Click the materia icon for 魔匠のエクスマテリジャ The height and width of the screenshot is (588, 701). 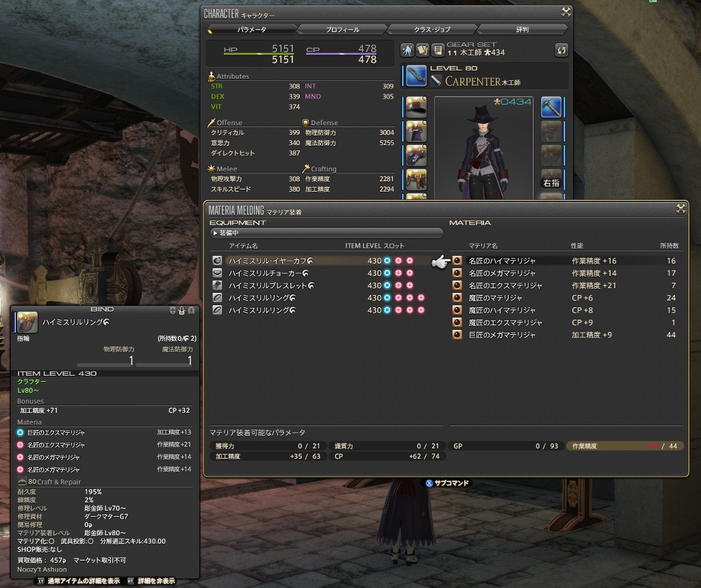tap(457, 322)
